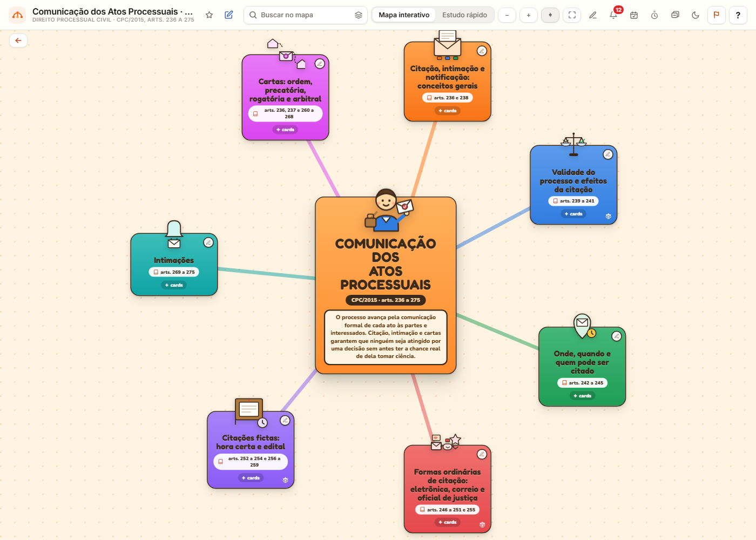Select the central Comunicação dos Atos Processuais node
Viewport: 756px width, 540px height.
[386, 285]
